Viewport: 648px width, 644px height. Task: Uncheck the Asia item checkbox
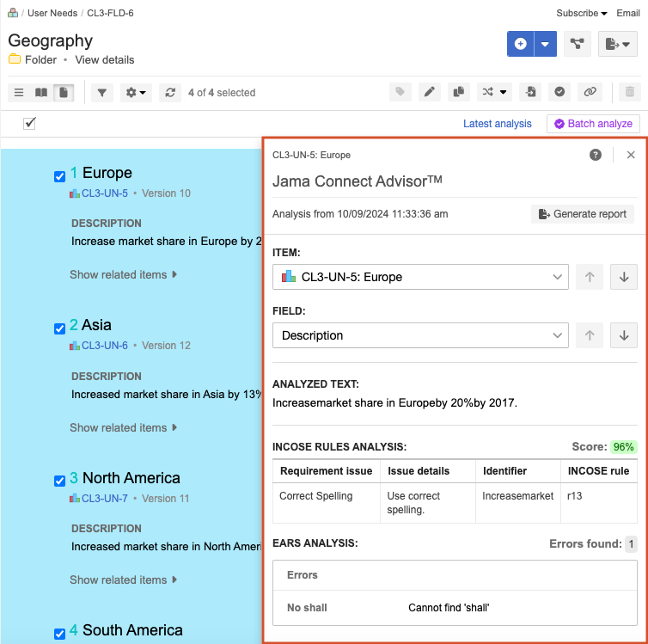click(59, 328)
